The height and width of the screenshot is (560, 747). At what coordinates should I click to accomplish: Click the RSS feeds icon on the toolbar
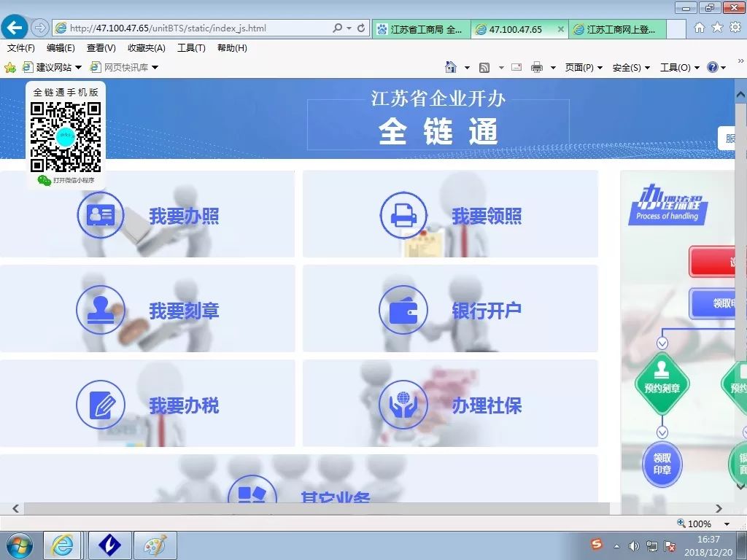coord(484,67)
